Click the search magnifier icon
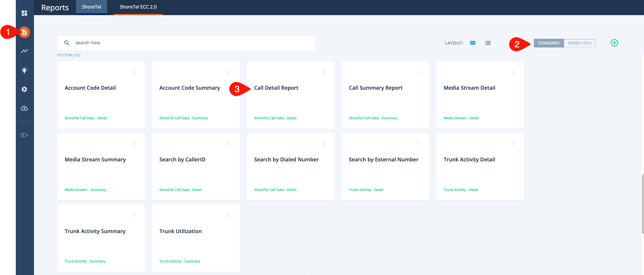 66,43
